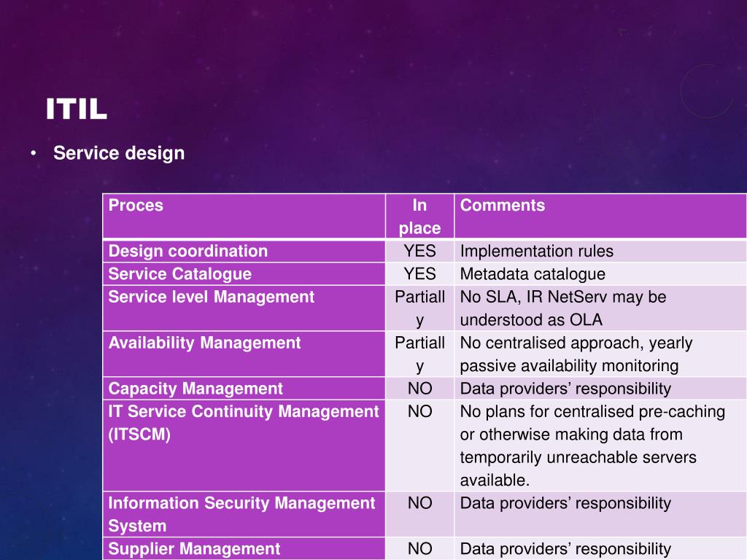Select the Design coordination cell
747x560 pixels.
click(x=244, y=251)
